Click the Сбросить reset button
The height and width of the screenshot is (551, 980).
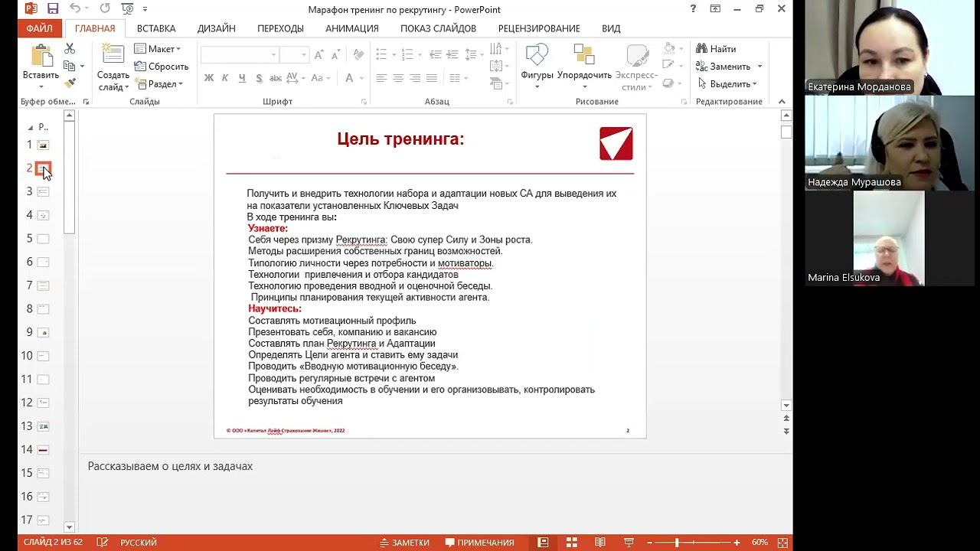(162, 67)
